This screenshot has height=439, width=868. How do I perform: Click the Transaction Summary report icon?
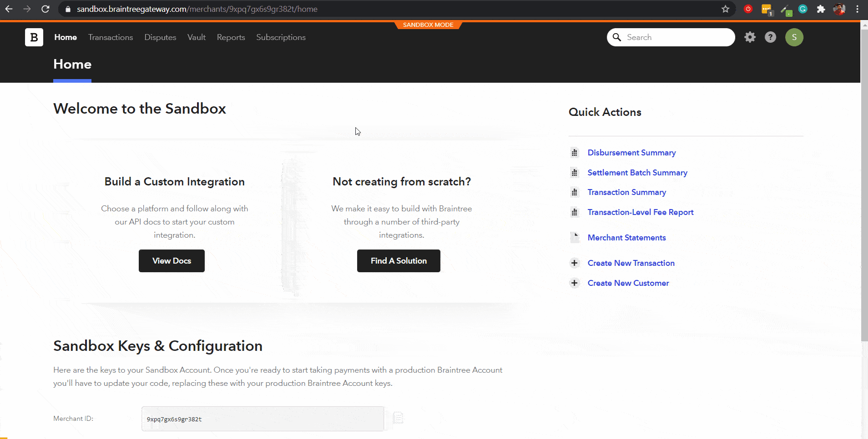pos(575,192)
